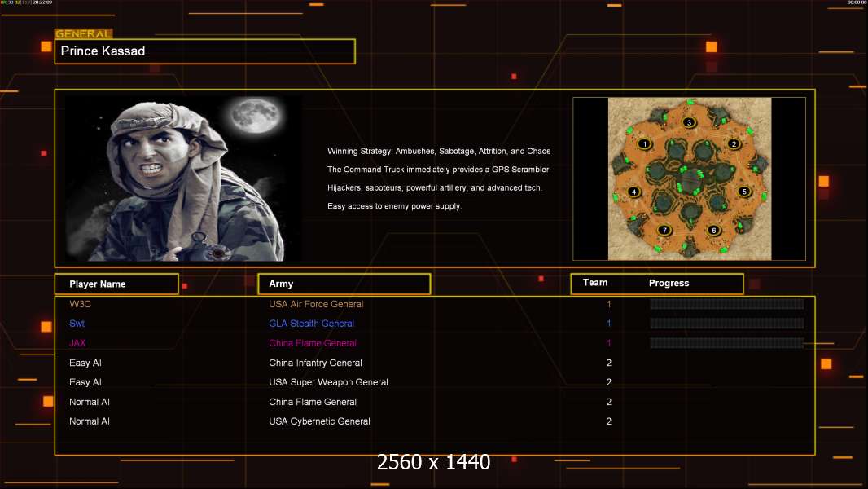Click the Easy AI row with USA Super Weapon General
The height and width of the screenshot is (489, 868).
(435, 382)
